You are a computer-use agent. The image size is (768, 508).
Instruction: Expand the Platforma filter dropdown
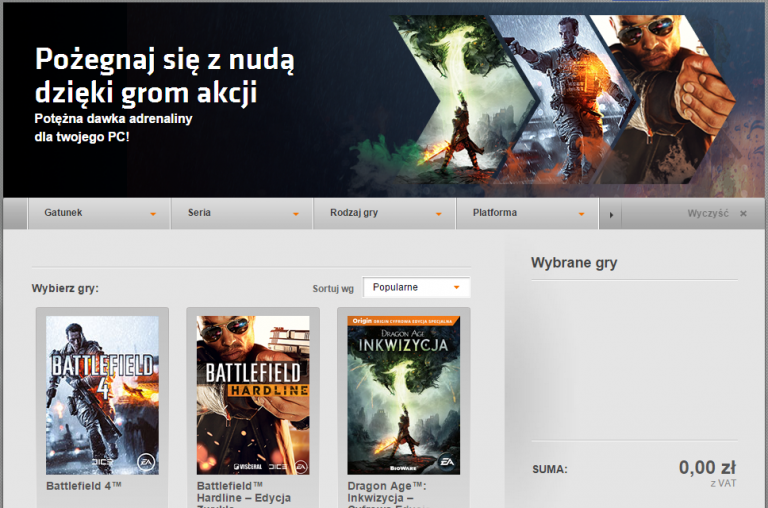(528, 213)
